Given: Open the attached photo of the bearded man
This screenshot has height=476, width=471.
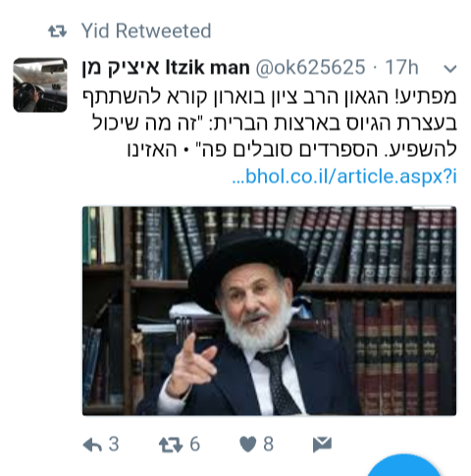Looking at the screenshot, I should 269,311.
